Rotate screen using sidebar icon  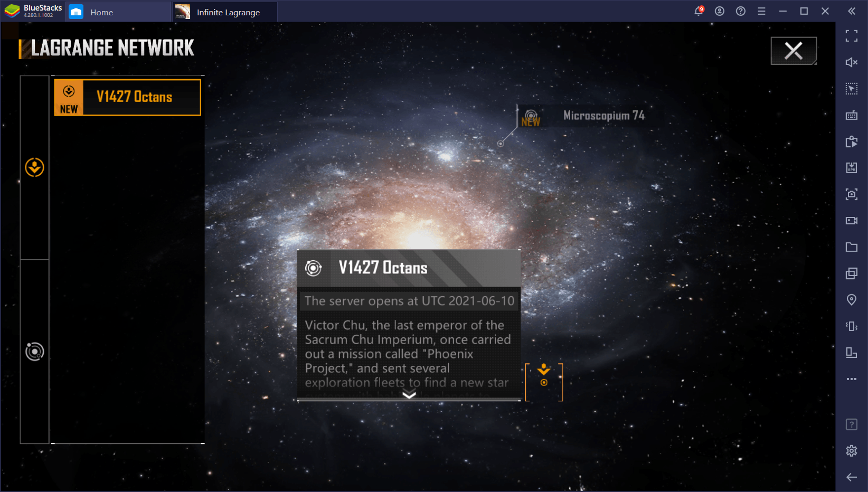852,353
